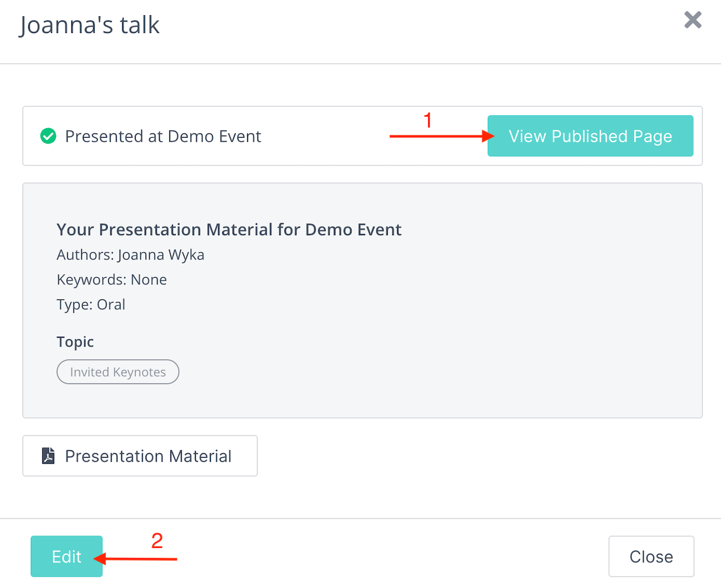The image size is (721, 588).
Task: Click Your Presentation Material for Demo Event heading
Action: click(x=229, y=230)
